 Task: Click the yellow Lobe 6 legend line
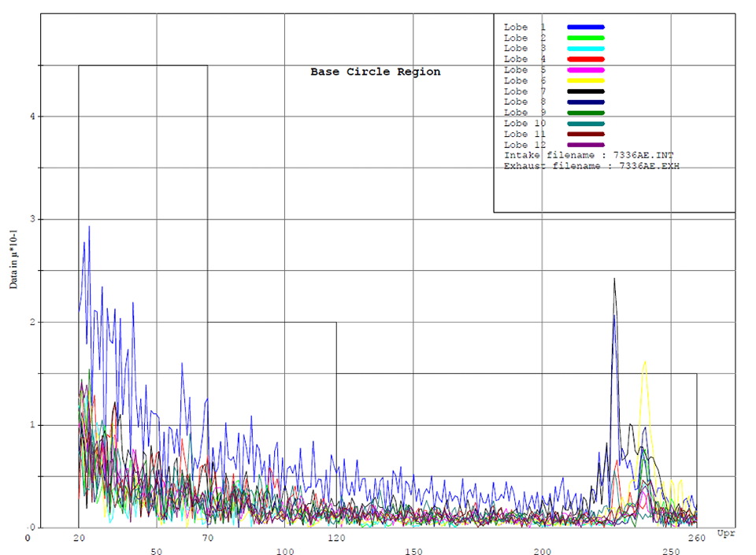click(584, 80)
